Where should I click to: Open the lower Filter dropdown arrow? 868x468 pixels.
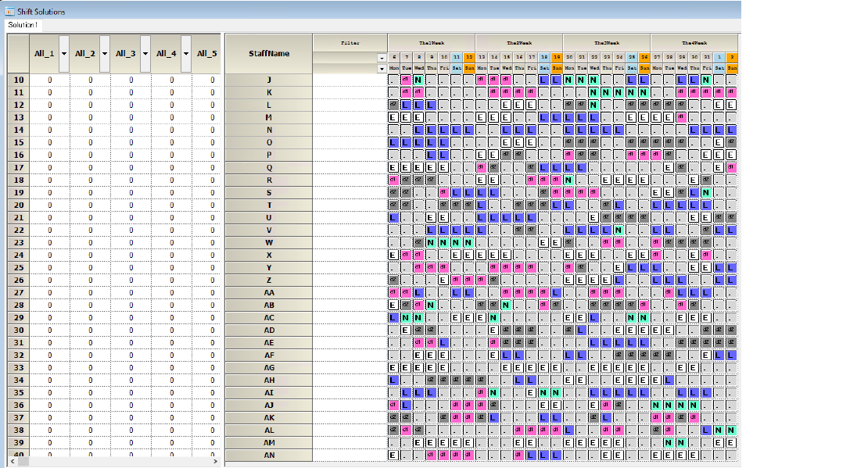click(382, 70)
